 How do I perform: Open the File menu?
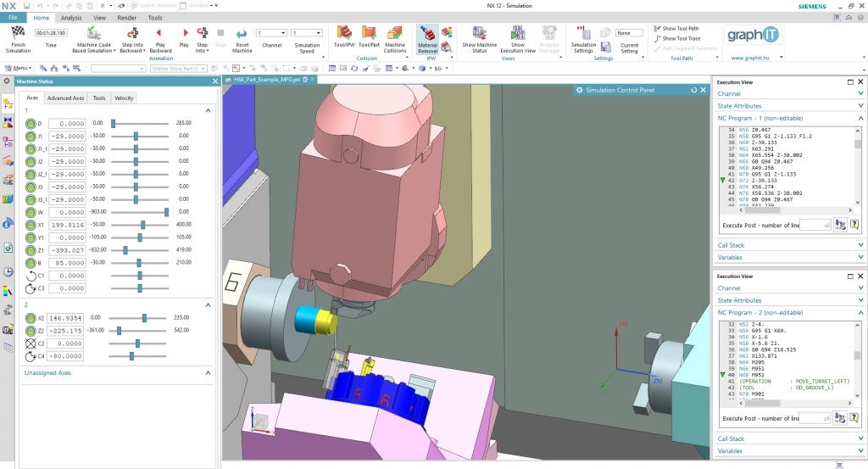click(x=14, y=17)
